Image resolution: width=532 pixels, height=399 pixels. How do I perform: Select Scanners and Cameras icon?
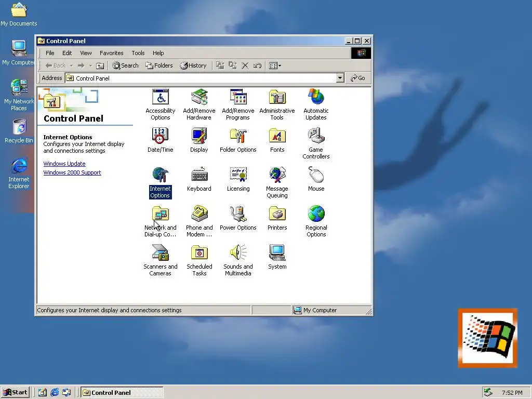(x=160, y=261)
